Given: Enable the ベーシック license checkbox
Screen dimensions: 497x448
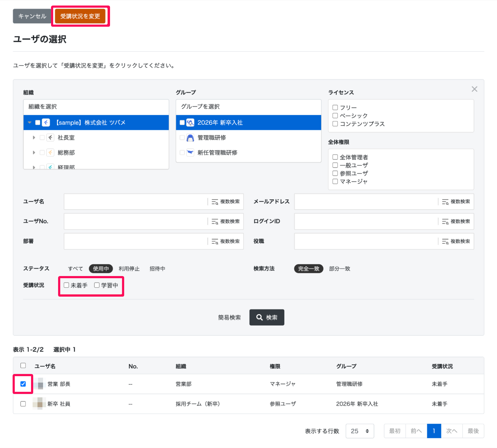Looking at the screenshot, I should (335, 115).
